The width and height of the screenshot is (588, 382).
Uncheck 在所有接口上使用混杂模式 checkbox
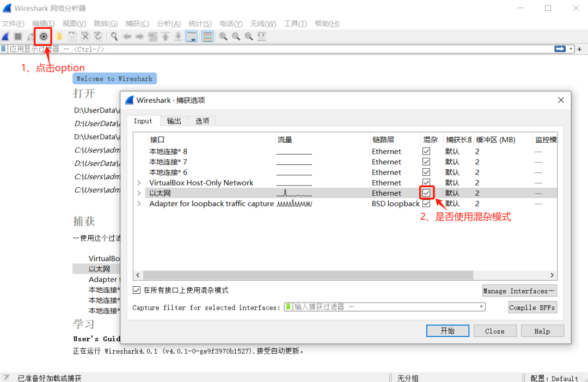137,290
